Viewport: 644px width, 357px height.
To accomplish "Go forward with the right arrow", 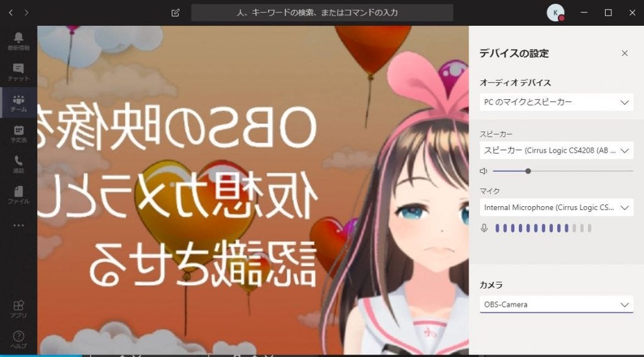I will tap(26, 13).
